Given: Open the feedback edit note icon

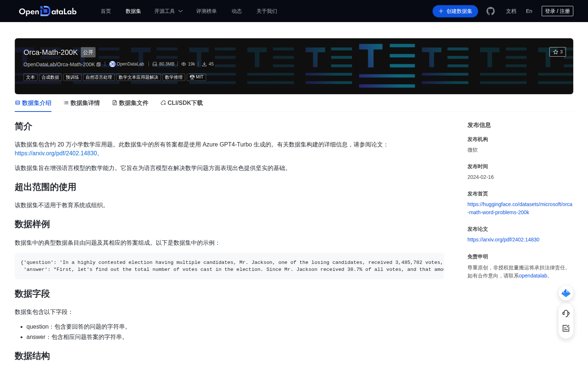Looking at the screenshot, I should point(566,328).
